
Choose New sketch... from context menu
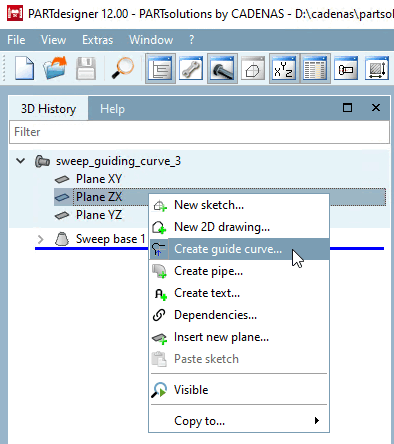point(239,205)
